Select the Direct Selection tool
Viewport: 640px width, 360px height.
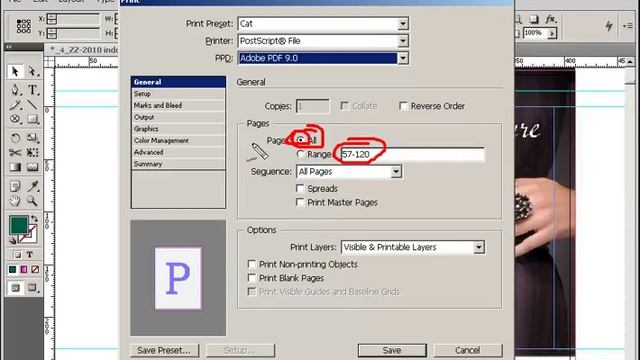pyautogui.click(x=32, y=71)
